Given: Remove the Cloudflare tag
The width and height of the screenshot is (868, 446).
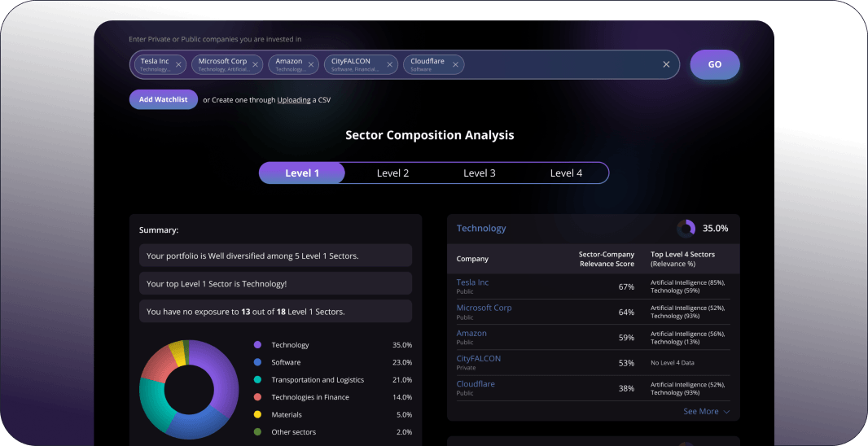Looking at the screenshot, I should pos(455,65).
